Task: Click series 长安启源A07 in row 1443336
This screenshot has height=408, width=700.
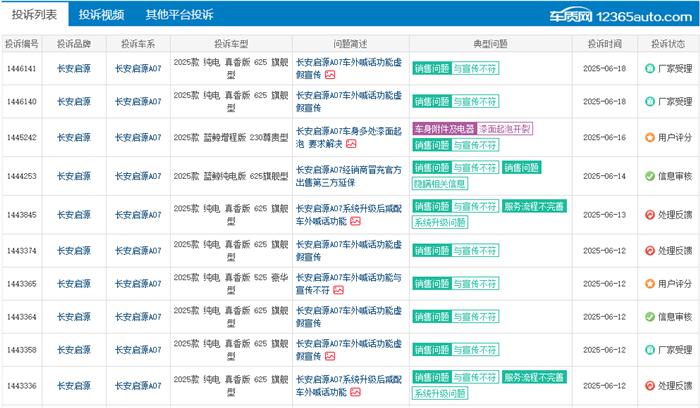Action: coord(138,386)
